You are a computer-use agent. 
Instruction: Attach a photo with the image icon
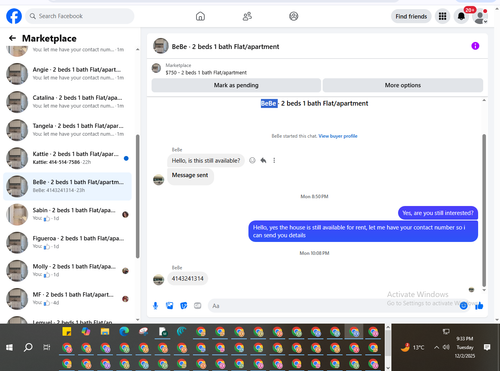click(170, 306)
